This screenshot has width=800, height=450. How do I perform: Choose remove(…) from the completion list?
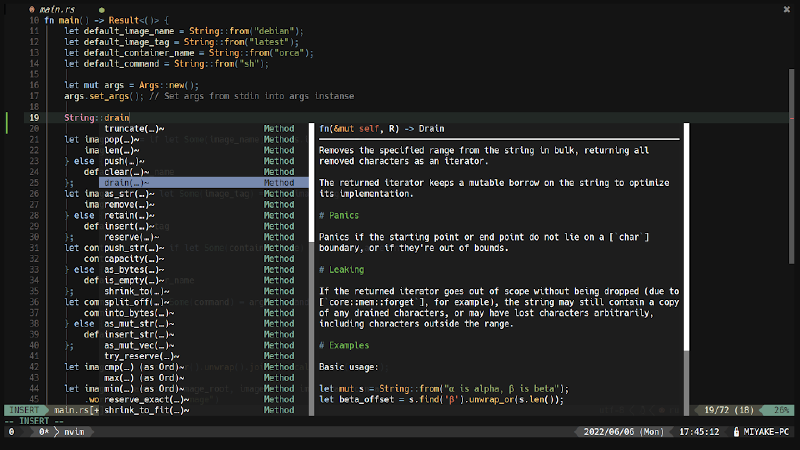click(204, 204)
